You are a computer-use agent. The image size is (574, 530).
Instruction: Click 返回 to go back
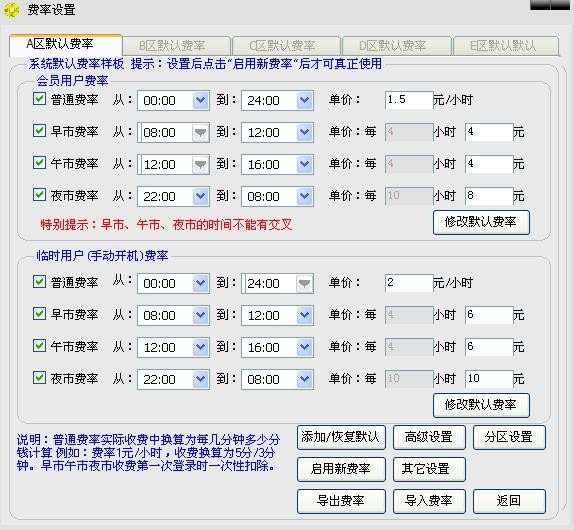(509, 501)
